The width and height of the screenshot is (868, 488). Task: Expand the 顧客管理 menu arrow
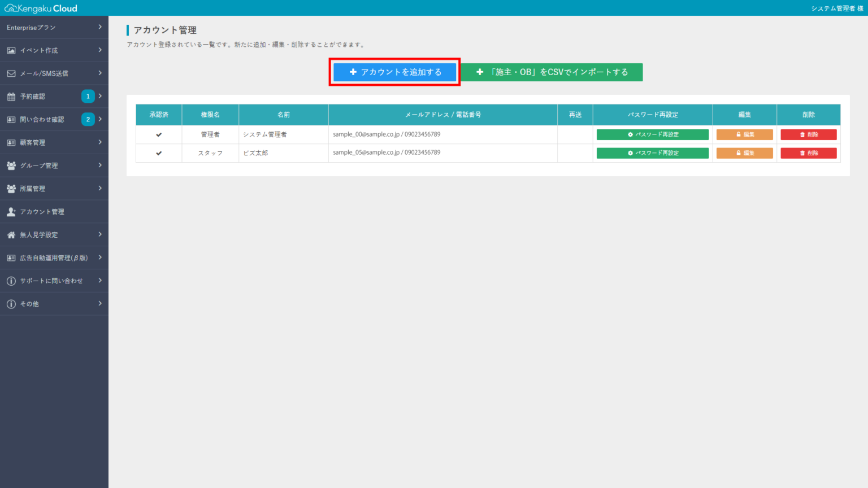100,142
